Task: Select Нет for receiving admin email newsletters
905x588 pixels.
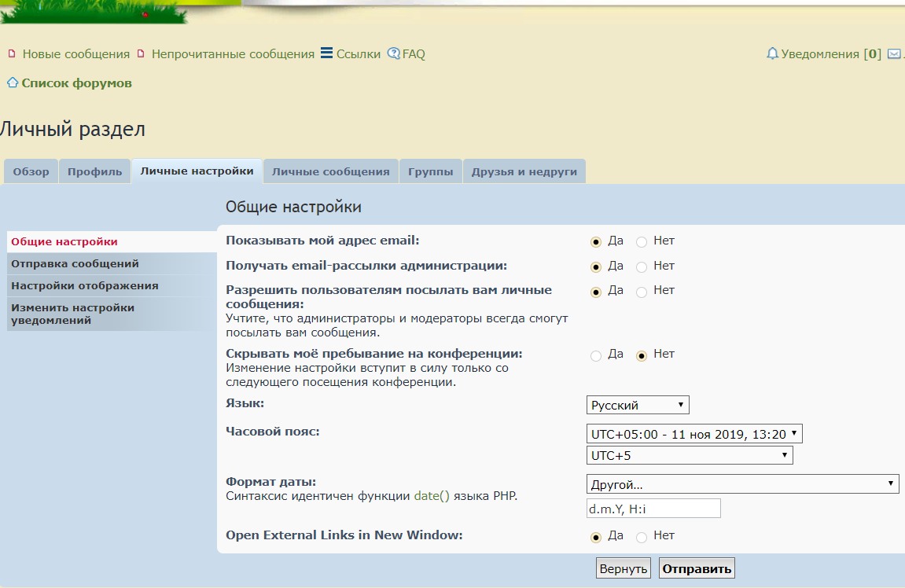Action: click(642, 266)
